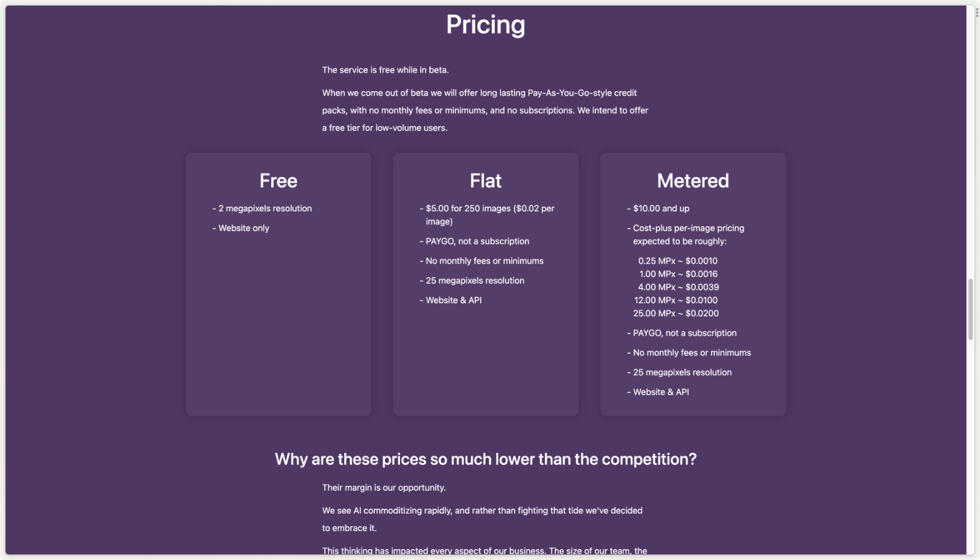Click the vertical scrollbar thumb
This screenshot has height=560, width=980.
(970, 309)
